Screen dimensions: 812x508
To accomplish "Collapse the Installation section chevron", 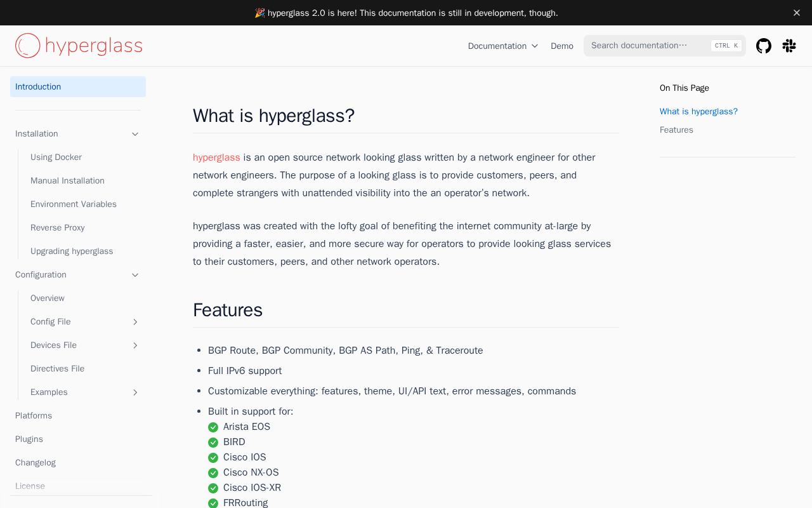I will (x=135, y=134).
